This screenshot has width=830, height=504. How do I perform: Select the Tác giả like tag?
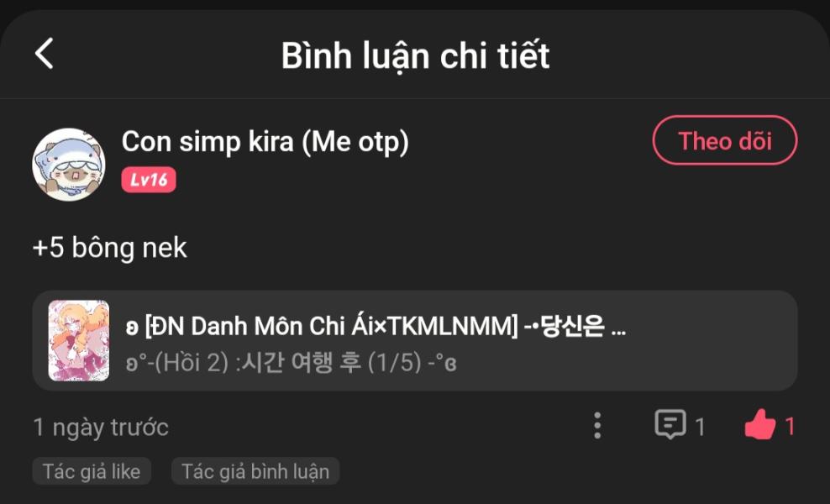click(x=92, y=471)
